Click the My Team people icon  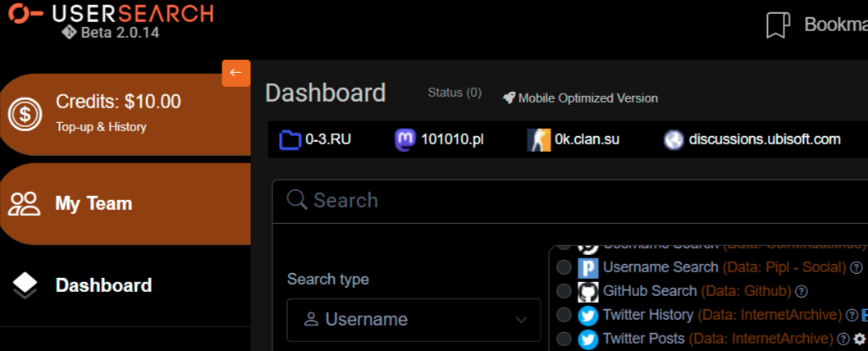[x=25, y=203]
